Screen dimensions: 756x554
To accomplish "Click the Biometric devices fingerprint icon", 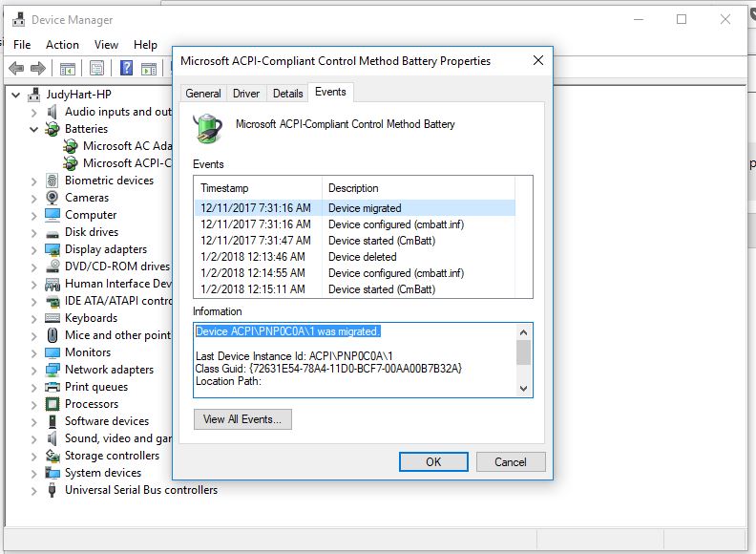I will click(52, 181).
